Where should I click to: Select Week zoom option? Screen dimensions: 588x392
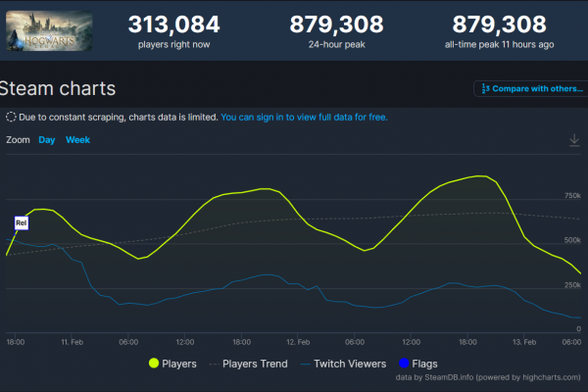77,140
